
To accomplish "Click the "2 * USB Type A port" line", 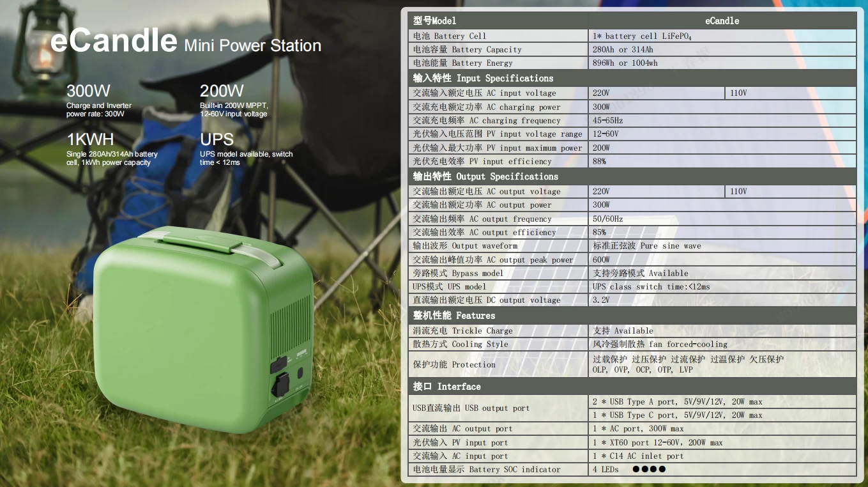I will click(x=677, y=401).
